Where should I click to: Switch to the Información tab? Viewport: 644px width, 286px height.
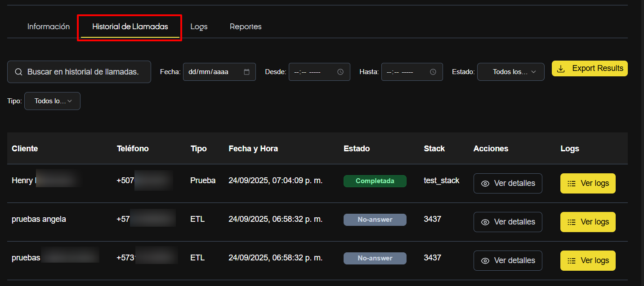(x=49, y=26)
